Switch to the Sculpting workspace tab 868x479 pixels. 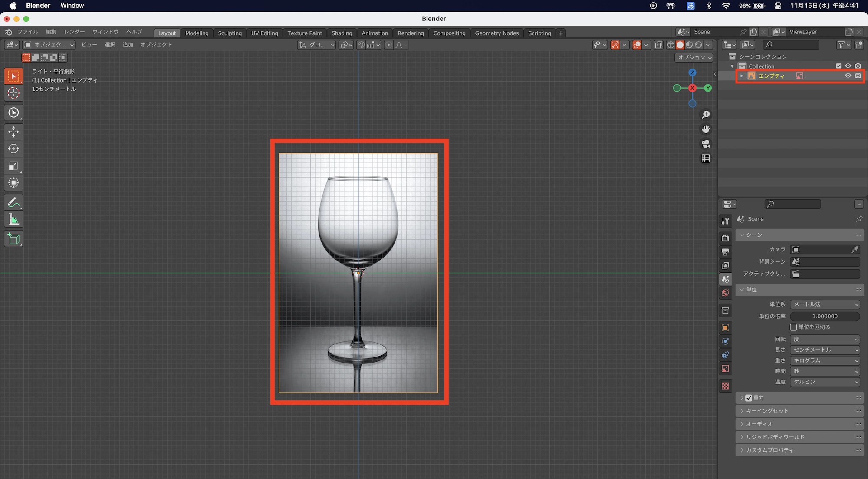[230, 33]
